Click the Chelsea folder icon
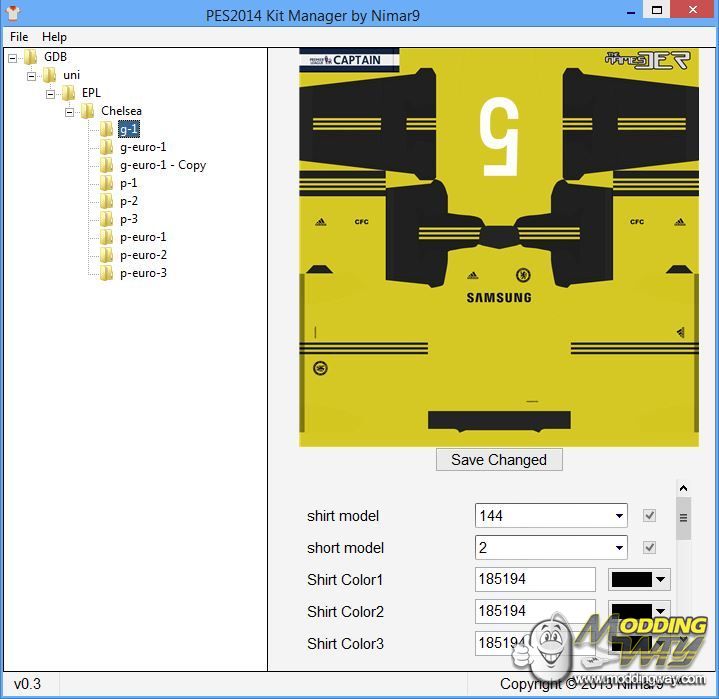The height and width of the screenshot is (699, 719). (87, 111)
